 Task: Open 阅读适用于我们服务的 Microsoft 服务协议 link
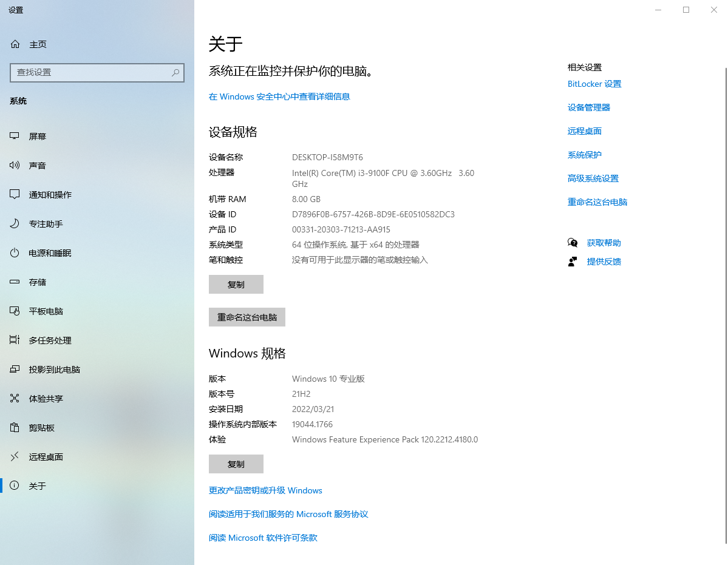[288, 514]
